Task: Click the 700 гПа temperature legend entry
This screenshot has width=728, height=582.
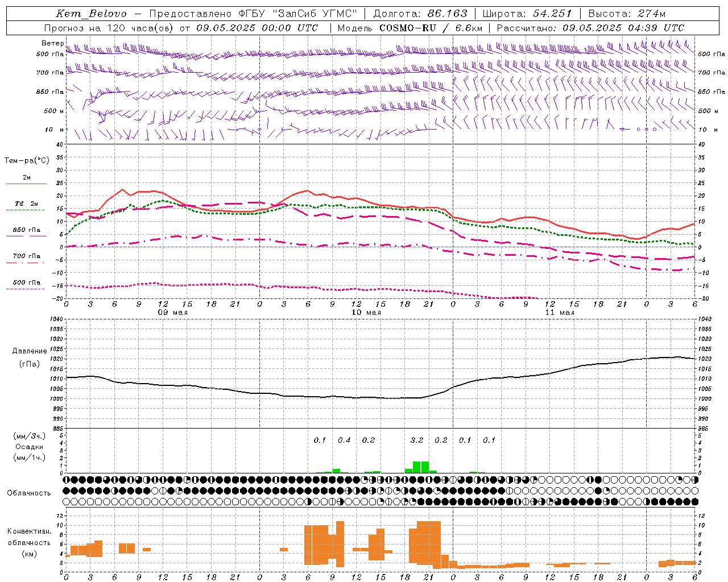Action: 27,256
